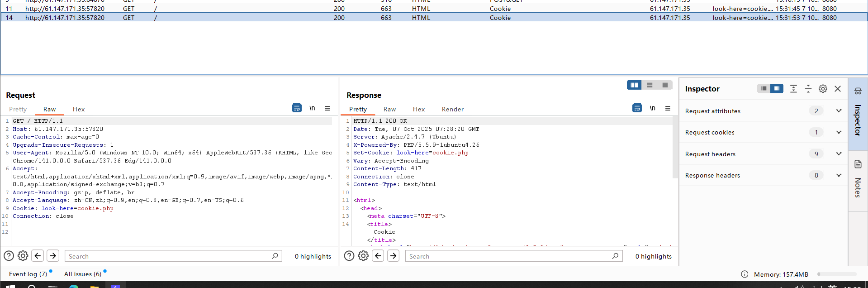The width and height of the screenshot is (868, 288).
Task: Expand Request cookies section in Inspector
Action: coord(838,132)
